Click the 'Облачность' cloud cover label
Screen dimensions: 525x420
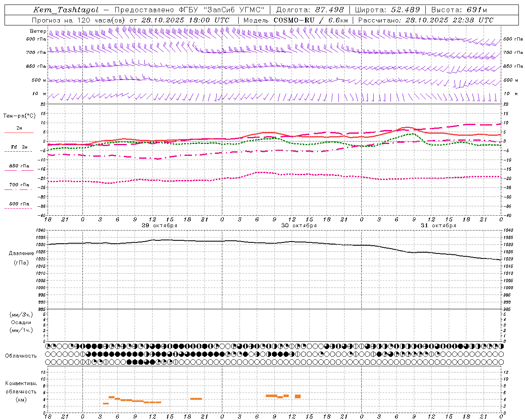click(21, 356)
